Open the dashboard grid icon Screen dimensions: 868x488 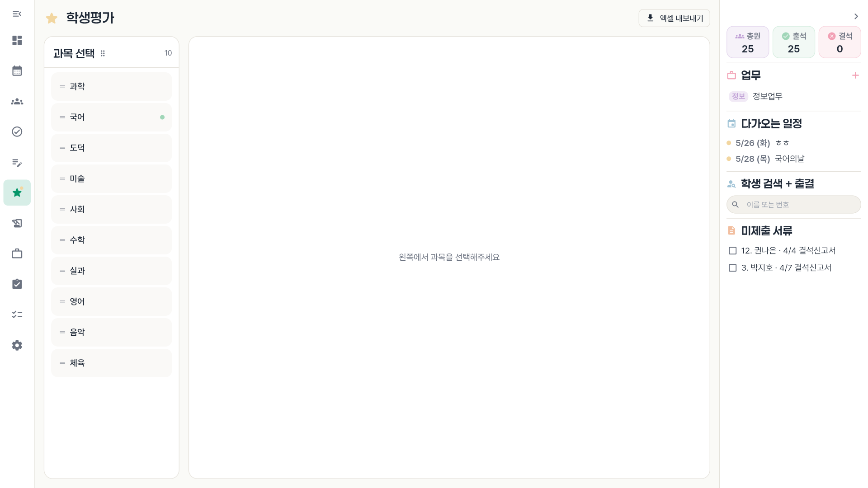pos(17,41)
